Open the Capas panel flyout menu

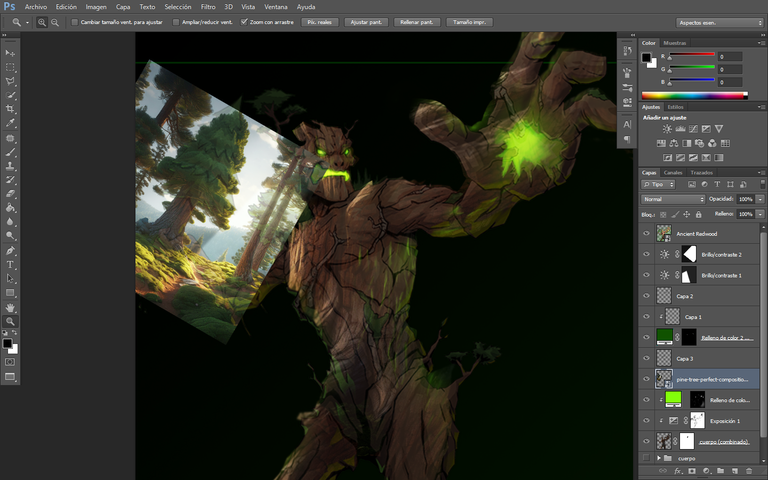(x=761, y=172)
